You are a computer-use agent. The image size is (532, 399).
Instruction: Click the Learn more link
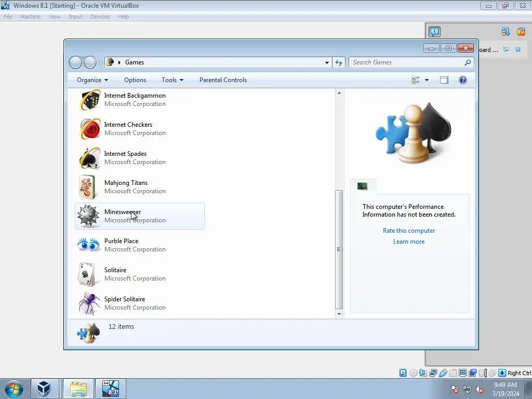click(x=409, y=242)
